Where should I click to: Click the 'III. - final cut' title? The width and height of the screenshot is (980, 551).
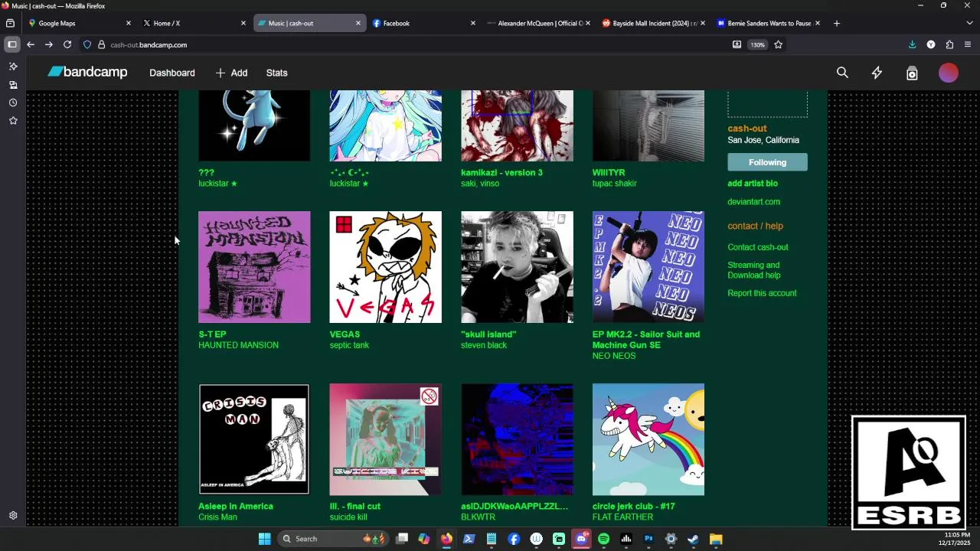click(x=354, y=507)
